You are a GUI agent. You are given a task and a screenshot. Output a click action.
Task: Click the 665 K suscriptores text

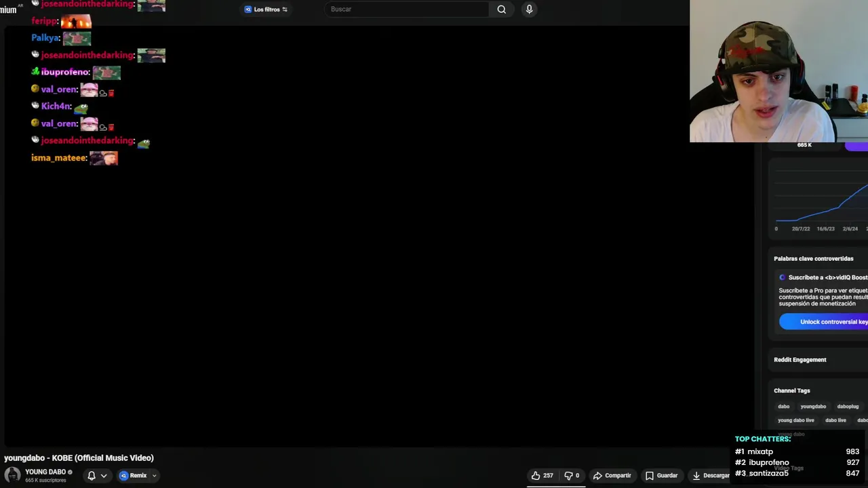[x=45, y=481]
